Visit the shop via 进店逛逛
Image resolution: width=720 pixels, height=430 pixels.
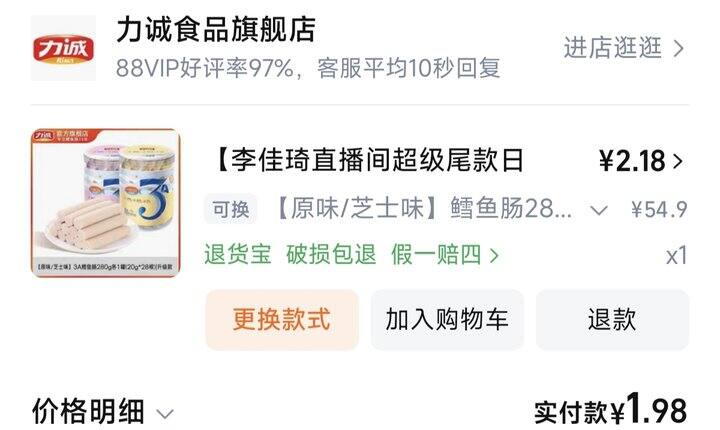coord(613,48)
